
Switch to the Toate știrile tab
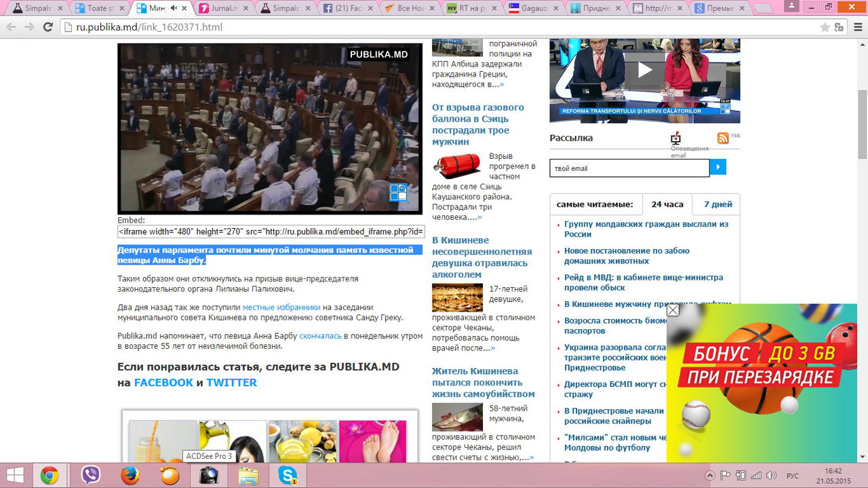pos(99,9)
